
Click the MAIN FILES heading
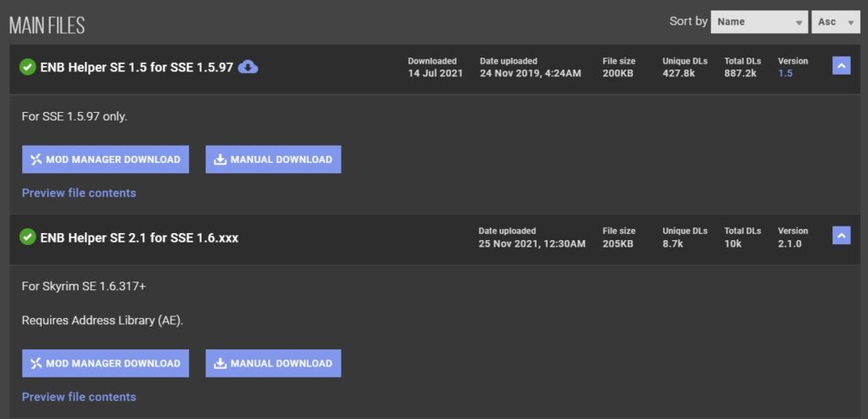click(x=47, y=25)
